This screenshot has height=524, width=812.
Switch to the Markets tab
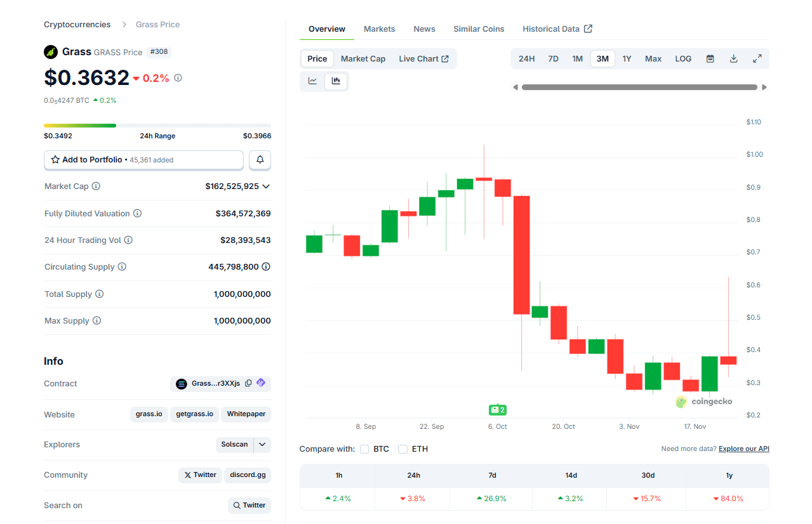click(379, 29)
